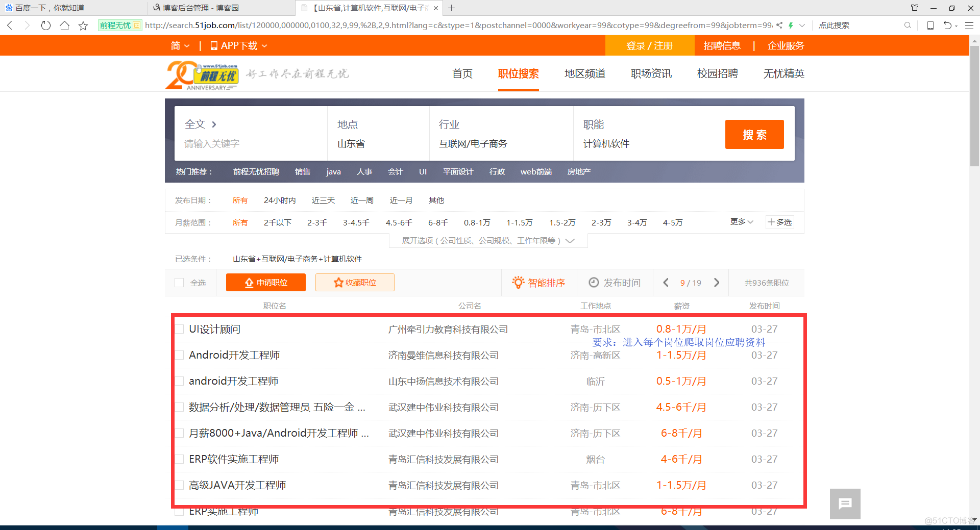Switch to 百度一下 browser tab
Screen dimensions: 980x530
pos(73,8)
